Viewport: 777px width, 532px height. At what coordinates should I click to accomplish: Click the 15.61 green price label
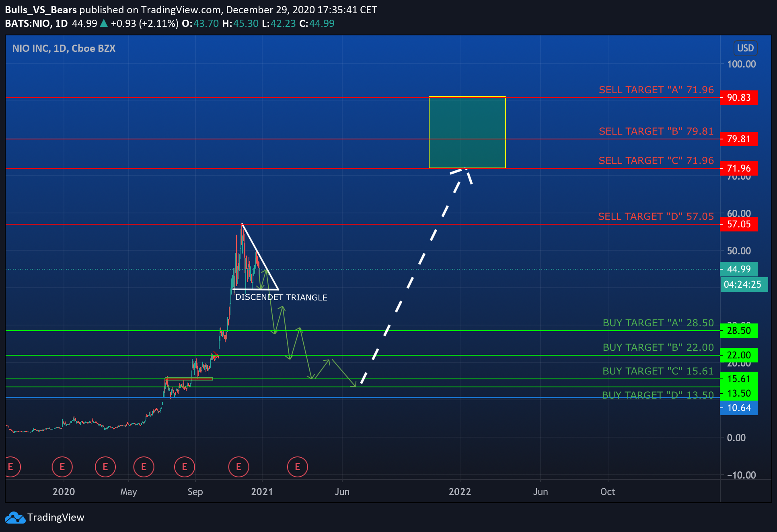point(739,379)
